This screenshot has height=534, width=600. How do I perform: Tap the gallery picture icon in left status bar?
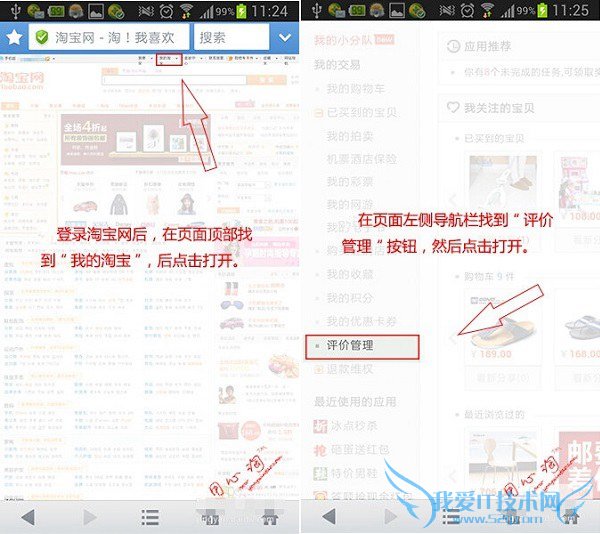[x=96, y=11]
